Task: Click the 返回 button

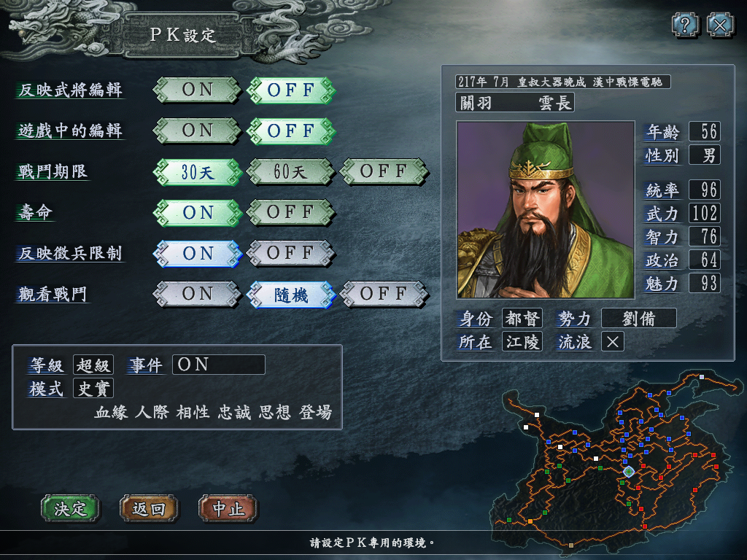Action: coord(149,508)
